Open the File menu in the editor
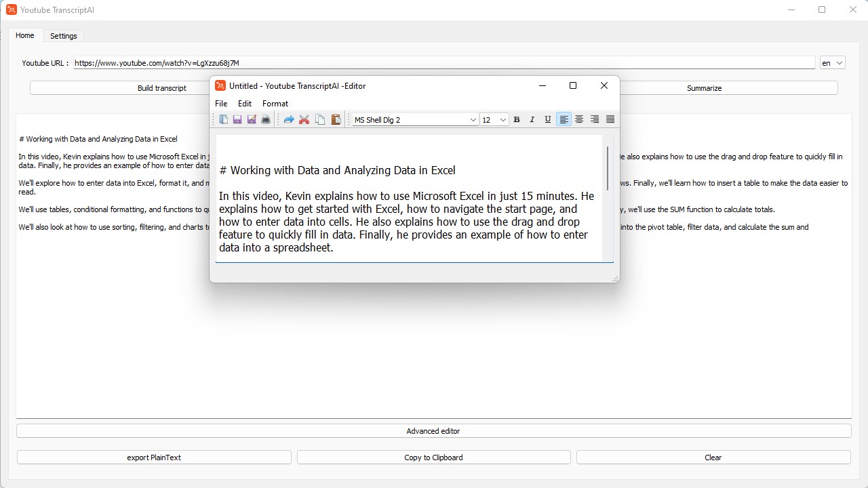Image resolution: width=868 pixels, height=488 pixels. 221,104
